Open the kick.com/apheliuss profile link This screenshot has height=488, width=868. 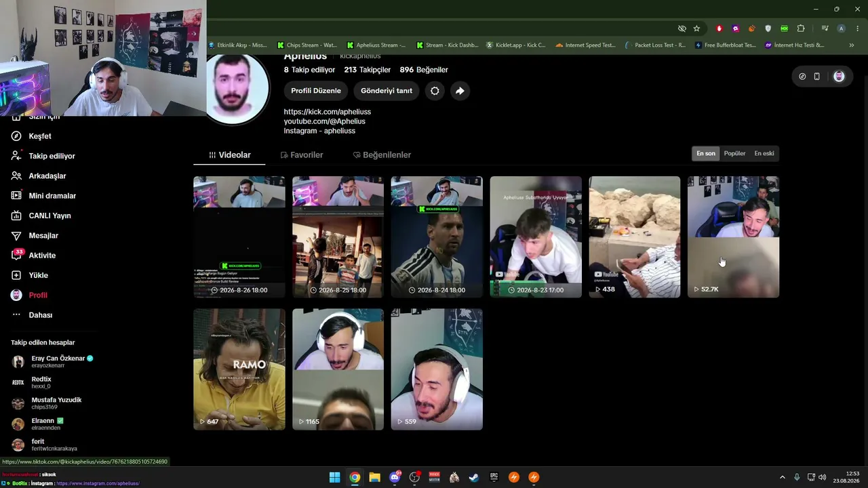pyautogui.click(x=328, y=112)
